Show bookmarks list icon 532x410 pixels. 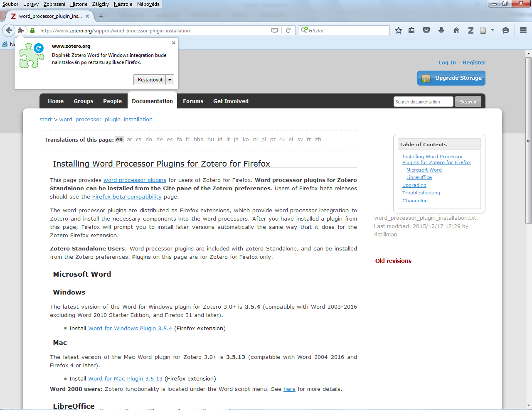click(x=411, y=30)
